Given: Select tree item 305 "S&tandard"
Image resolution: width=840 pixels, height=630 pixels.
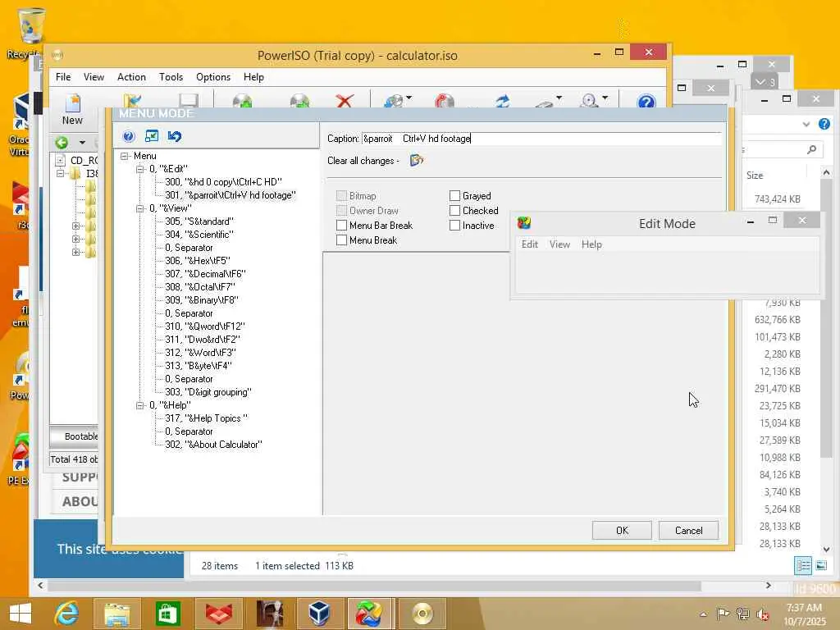Looking at the screenshot, I should point(199,221).
